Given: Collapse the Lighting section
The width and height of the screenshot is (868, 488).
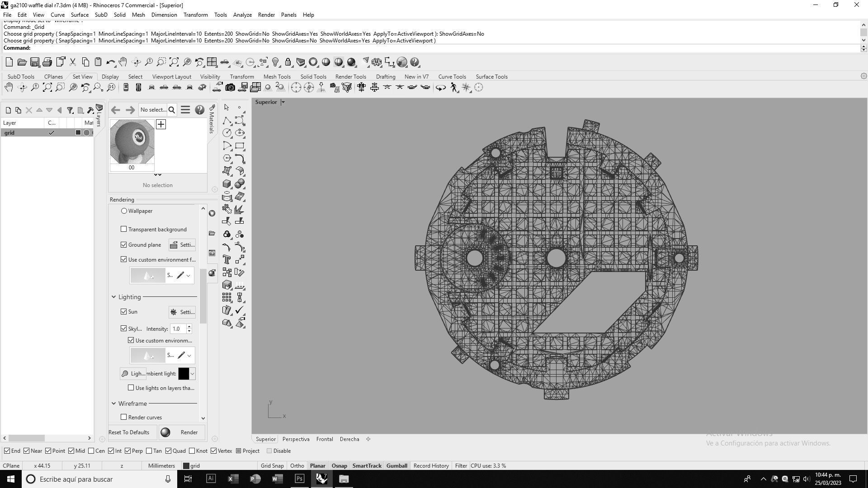Looking at the screenshot, I should [113, 297].
